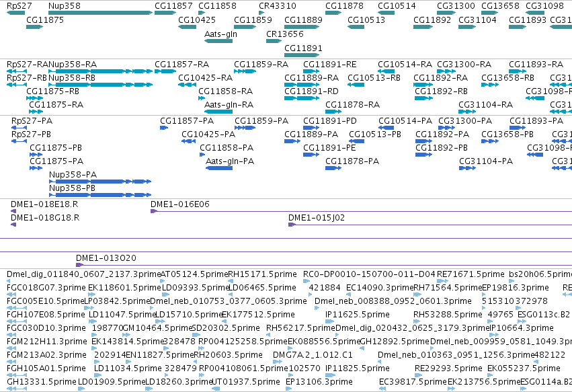Select the CG10514 gene label
The height and width of the screenshot is (392, 572).
coord(397,6)
